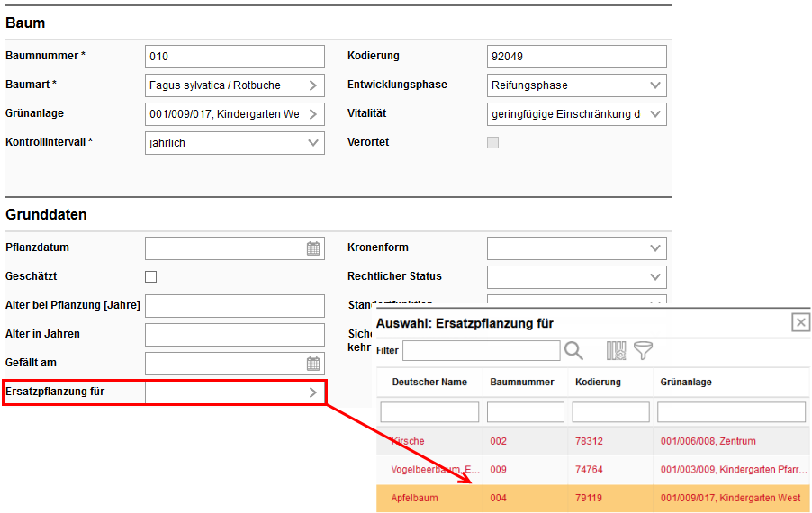This screenshot has height=513, width=812.
Task: Click the Baumnummer column filter box
Action: pos(525,412)
